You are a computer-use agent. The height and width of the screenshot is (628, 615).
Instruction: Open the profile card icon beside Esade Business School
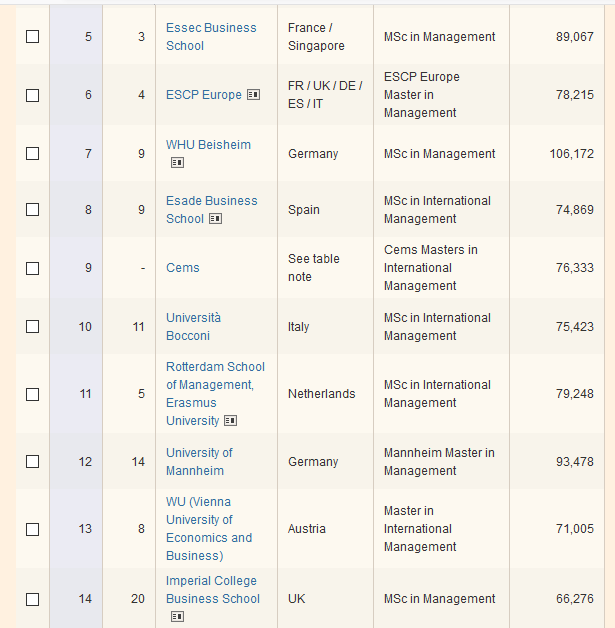tap(215, 219)
